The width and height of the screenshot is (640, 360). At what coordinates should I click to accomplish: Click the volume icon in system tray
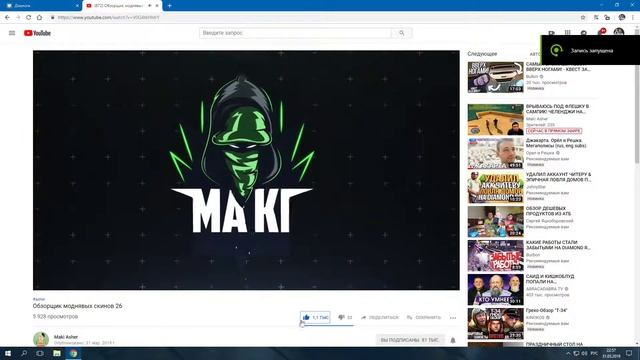coord(584,353)
